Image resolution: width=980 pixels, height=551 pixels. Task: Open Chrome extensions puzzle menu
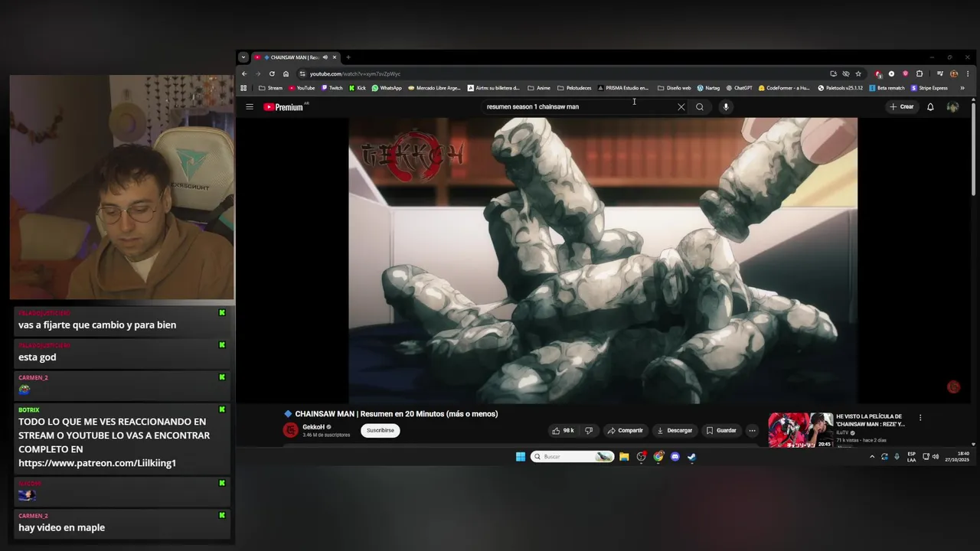click(x=920, y=74)
